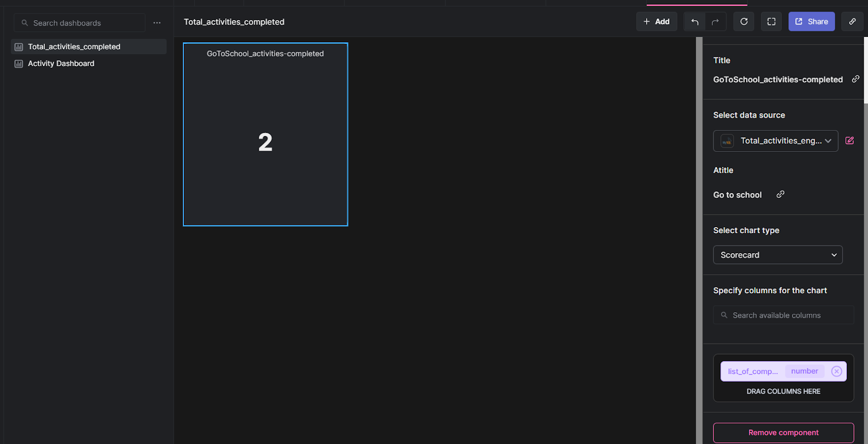Click the Go to school text value

point(737,195)
